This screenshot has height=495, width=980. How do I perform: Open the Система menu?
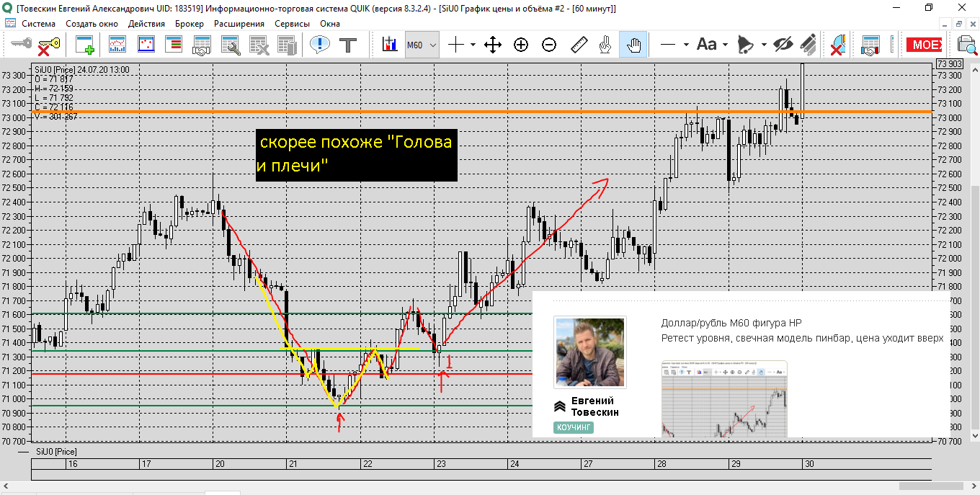tap(38, 23)
